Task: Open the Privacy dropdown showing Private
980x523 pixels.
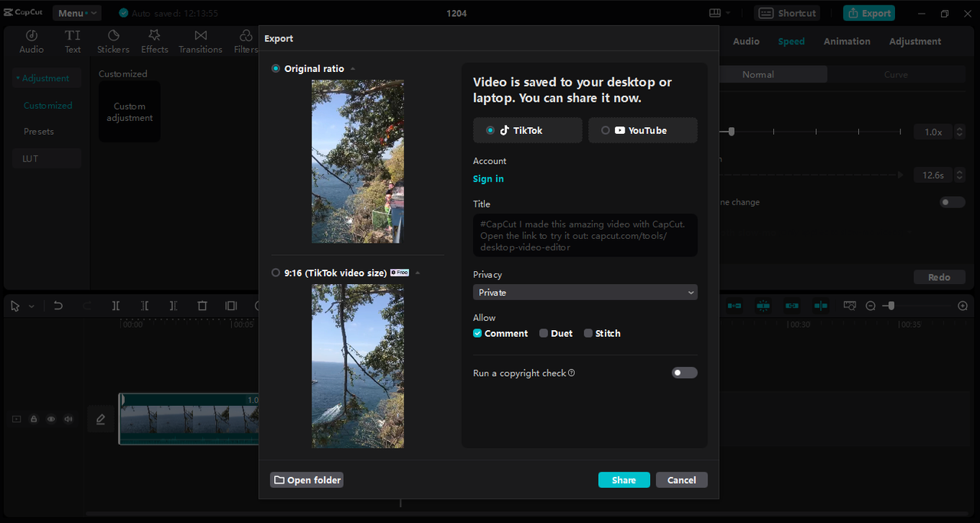Action: point(585,293)
